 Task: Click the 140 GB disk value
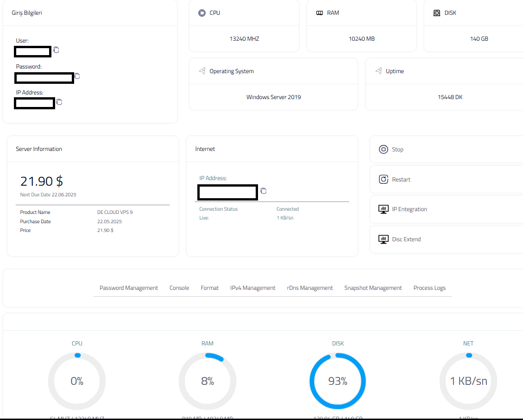[x=479, y=39]
